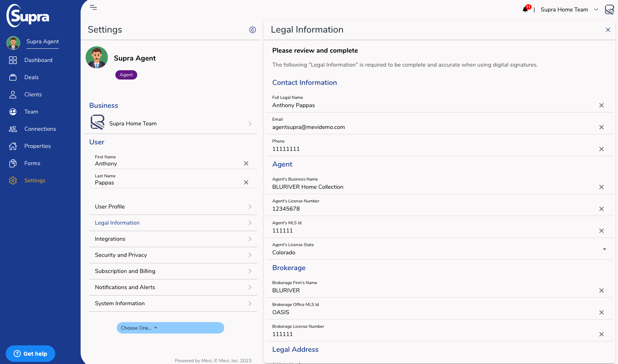
Task: Click the Supra Agent profile avatar in settings
Action: pos(97,57)
